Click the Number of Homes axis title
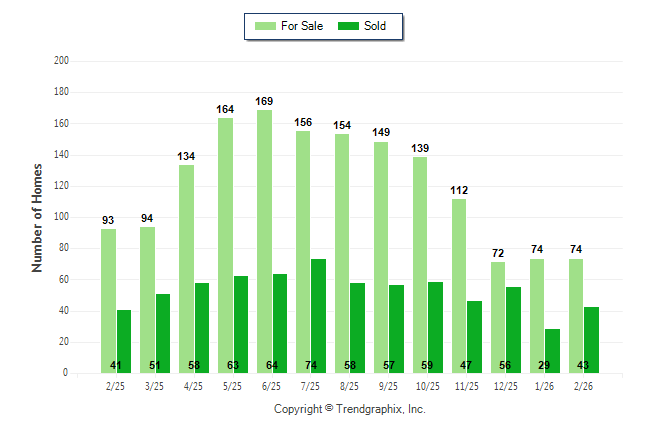Image resolution: width=646 pixels, height=434 pixels. point(38,217)
